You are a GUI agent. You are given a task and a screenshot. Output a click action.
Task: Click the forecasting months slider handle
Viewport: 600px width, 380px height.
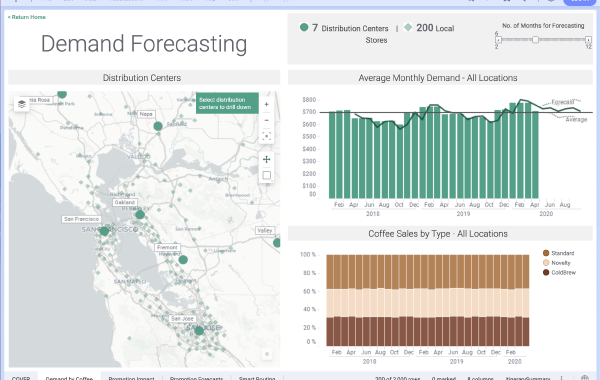click(x=535, y=39)
